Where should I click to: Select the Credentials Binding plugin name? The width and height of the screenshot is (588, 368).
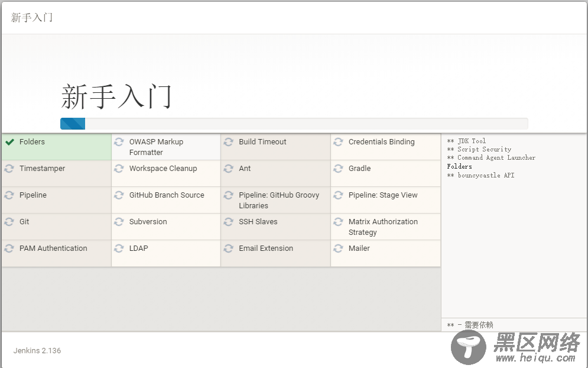pos(382,142)
